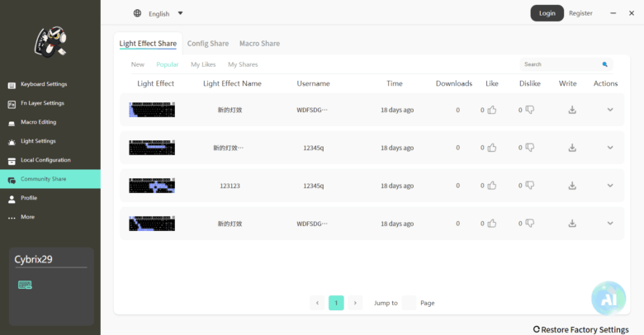
Task: Dislike the 123123 light effect
Action: (529, 186)
